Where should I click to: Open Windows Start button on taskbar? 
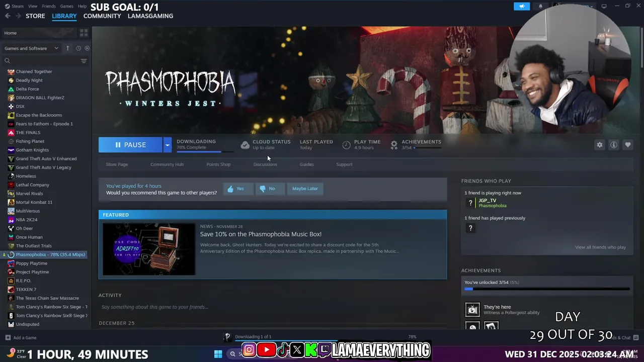218,354
